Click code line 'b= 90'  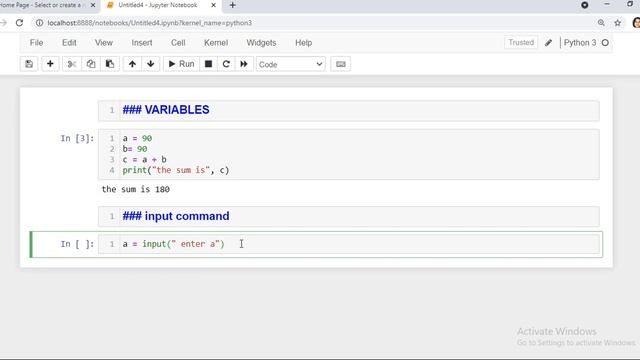(x=135, y=149)
